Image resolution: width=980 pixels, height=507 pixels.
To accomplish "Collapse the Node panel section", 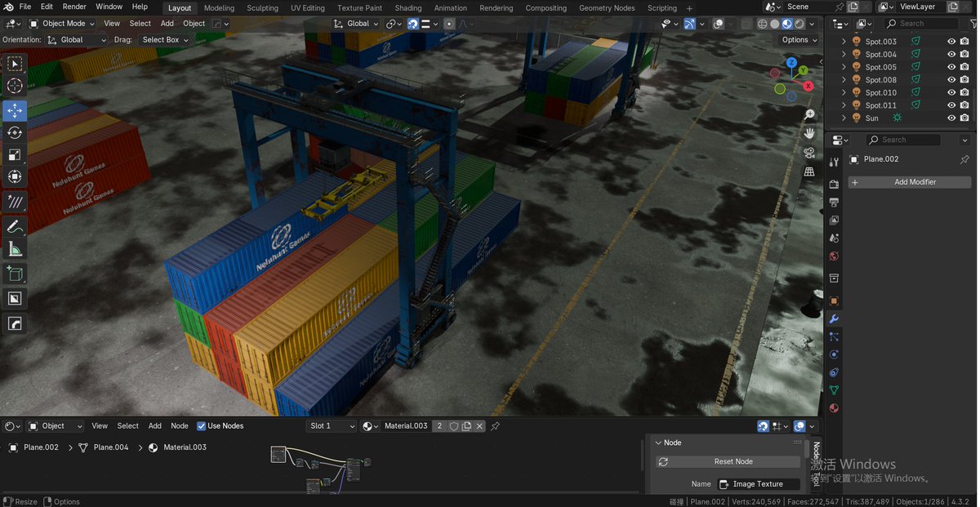I will [x=659, y=443].
